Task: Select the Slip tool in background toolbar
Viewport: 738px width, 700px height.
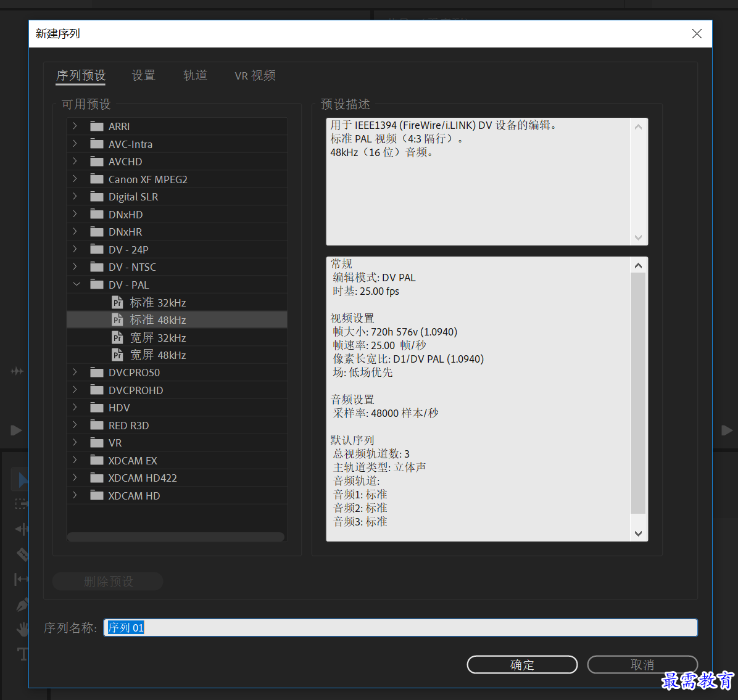Action: [x=22, y=579]
